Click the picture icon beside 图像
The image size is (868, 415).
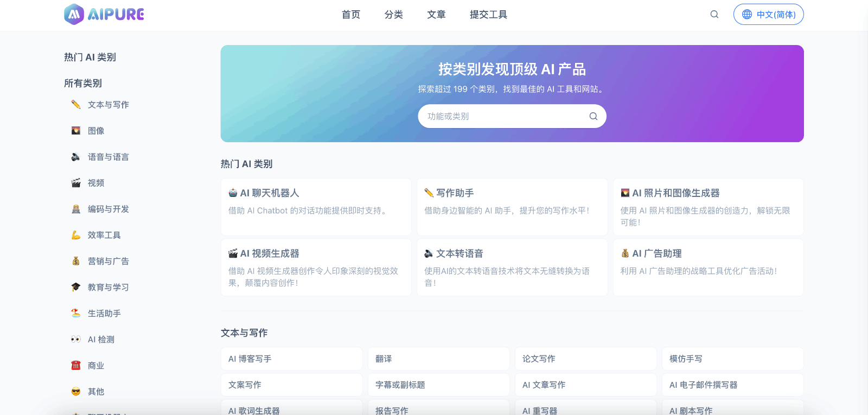76,131
